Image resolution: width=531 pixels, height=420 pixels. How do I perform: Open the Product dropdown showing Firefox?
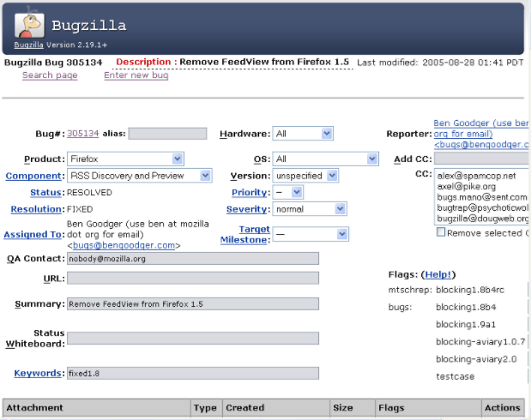125,159
